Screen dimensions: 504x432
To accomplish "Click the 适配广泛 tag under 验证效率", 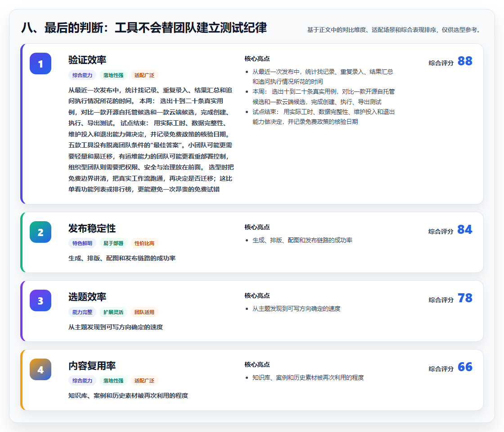I will (144, 75).
